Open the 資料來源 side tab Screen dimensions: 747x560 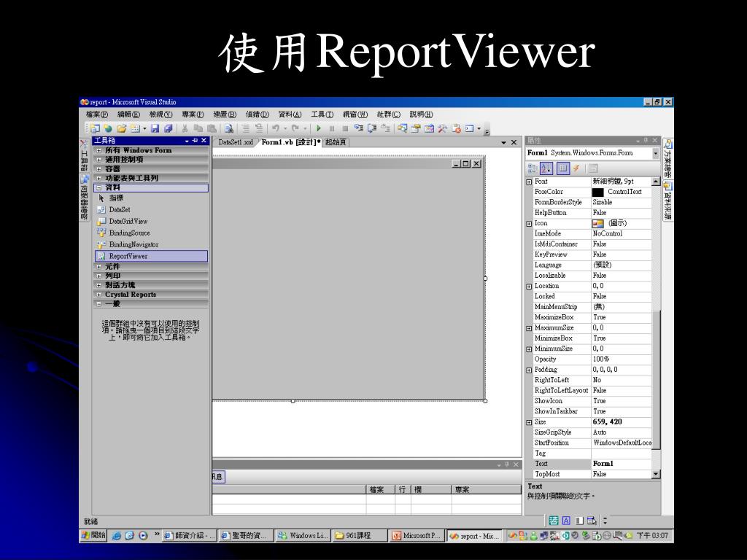point(668,201)
